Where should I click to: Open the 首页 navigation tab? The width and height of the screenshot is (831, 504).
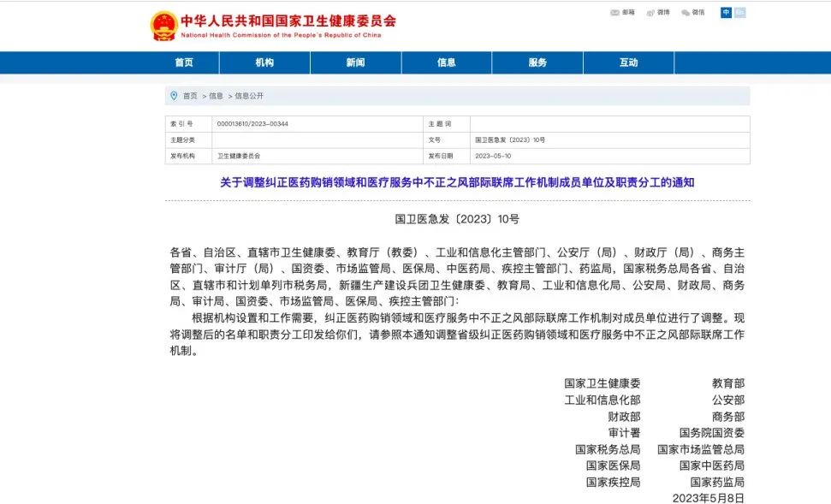click(184, 62)
